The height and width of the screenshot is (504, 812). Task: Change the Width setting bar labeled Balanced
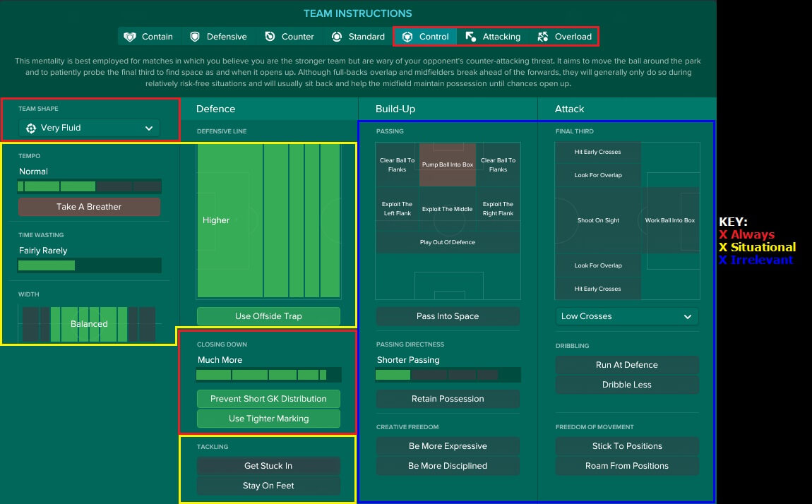[89, 324]
